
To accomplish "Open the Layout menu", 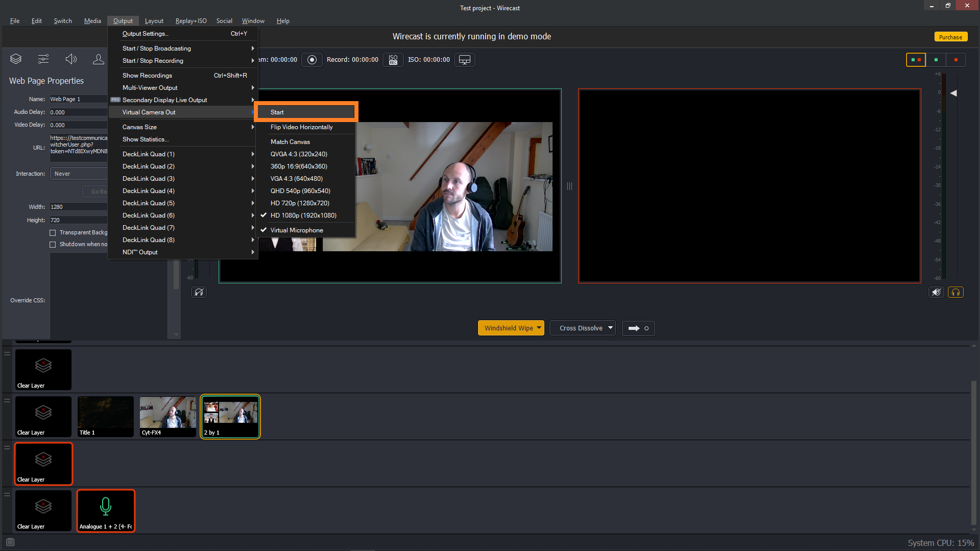I will tap(154, 21).
